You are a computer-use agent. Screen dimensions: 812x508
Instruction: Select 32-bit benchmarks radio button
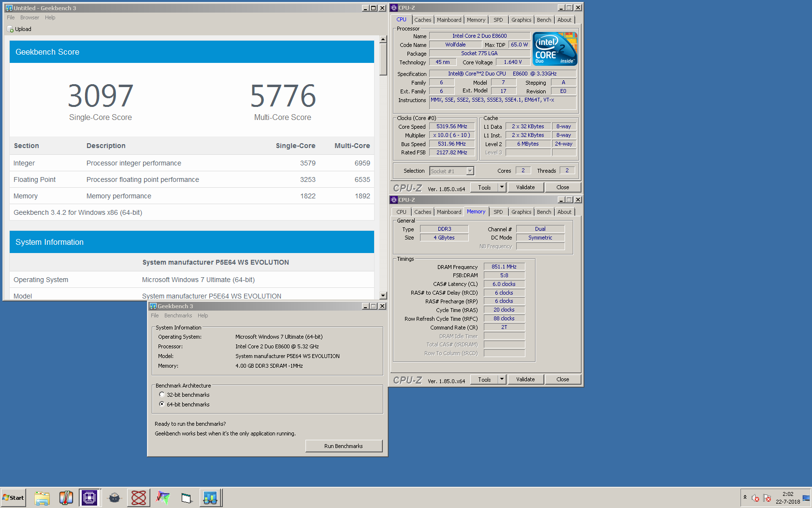click(162, 395)
